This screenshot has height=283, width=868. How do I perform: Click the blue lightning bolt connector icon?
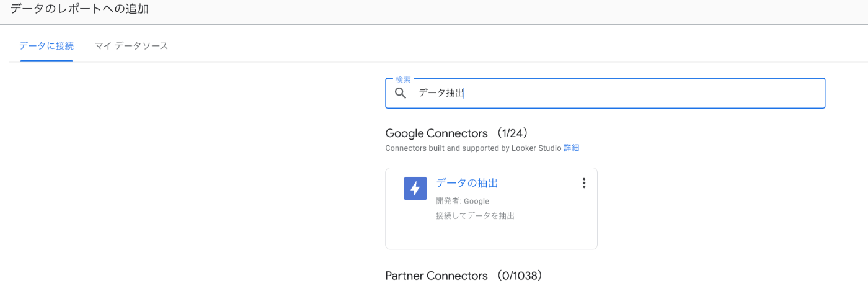click(x=415, y=189)
